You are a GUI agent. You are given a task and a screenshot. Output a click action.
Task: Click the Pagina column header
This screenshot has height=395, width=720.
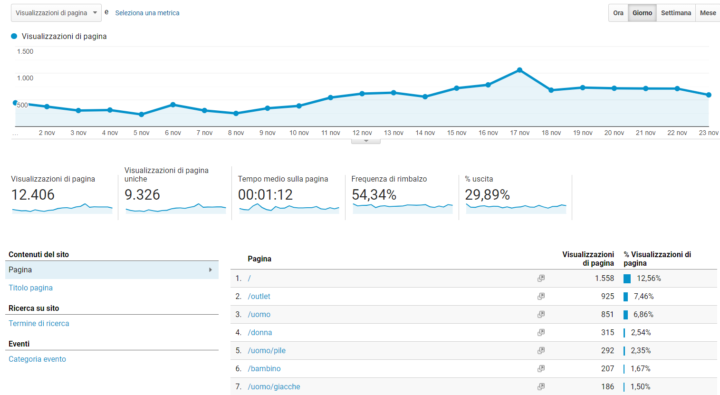(259, 259)
